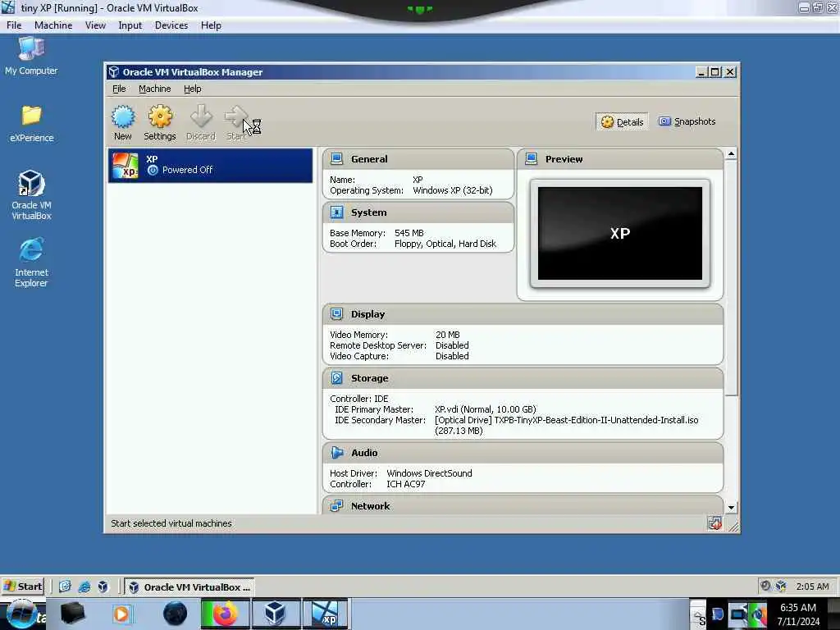Viewport: 840px width, 630px height.
Task: Open the VirtualBox Manager Machine menu
Action: 155,89
